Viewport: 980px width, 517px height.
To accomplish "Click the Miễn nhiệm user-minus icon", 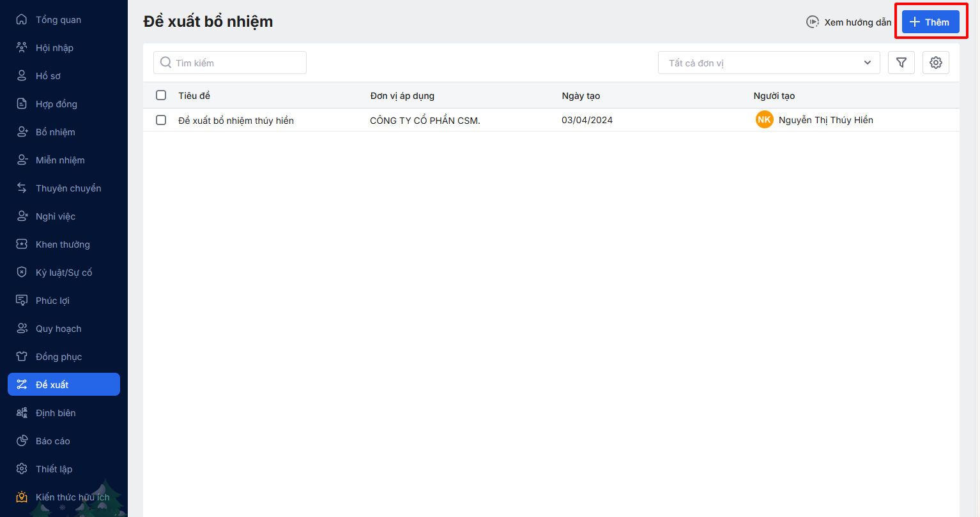I will pos(22,160).
